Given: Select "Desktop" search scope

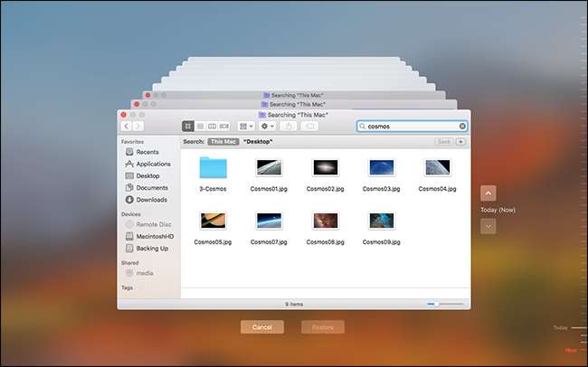Looking at the screenshot, I should point(258,142).
